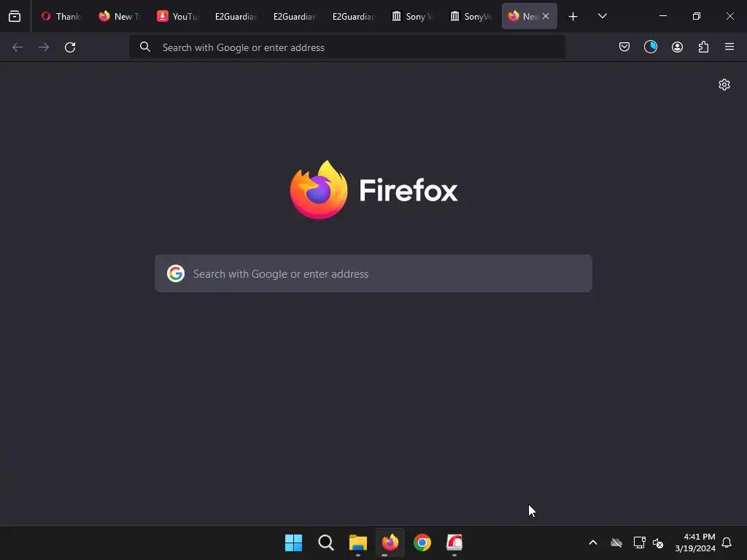Click the muted volume tray icon
Image resolution: width=747 pixels, height=560 pixels.
[x=658, y=542]
